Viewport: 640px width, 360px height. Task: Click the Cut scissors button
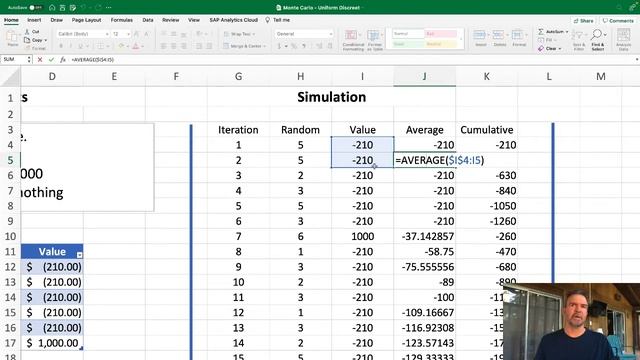point(32,32)
